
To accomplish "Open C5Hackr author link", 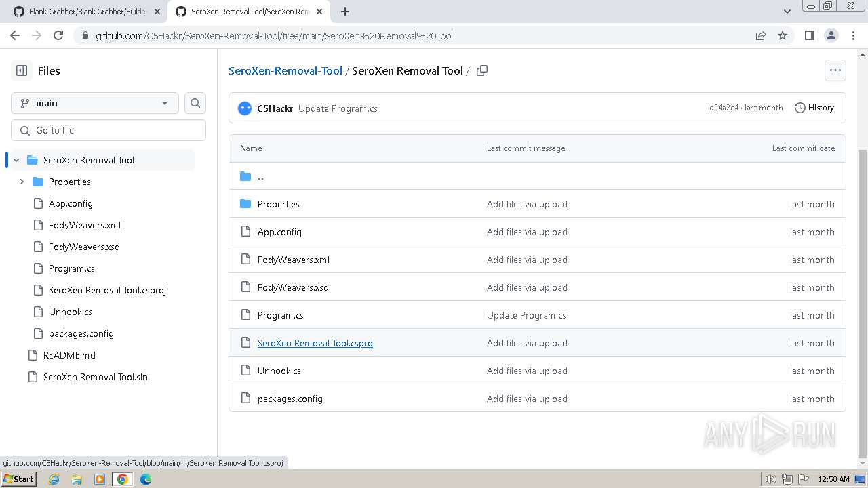I will pos(275,108).
